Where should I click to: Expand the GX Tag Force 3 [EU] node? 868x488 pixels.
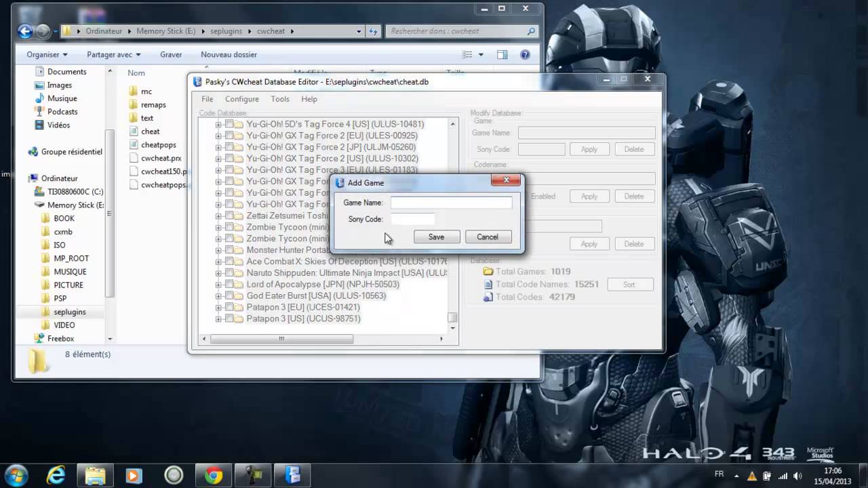218,170
